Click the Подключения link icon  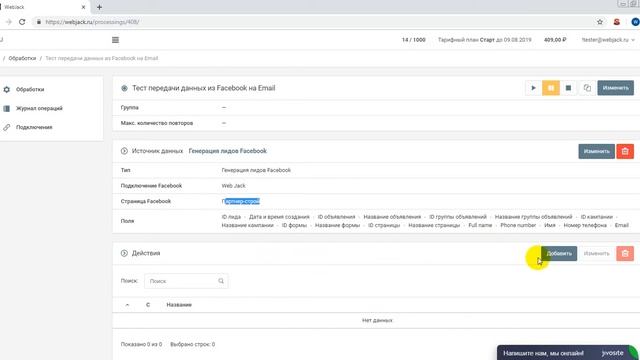(7, 127)
